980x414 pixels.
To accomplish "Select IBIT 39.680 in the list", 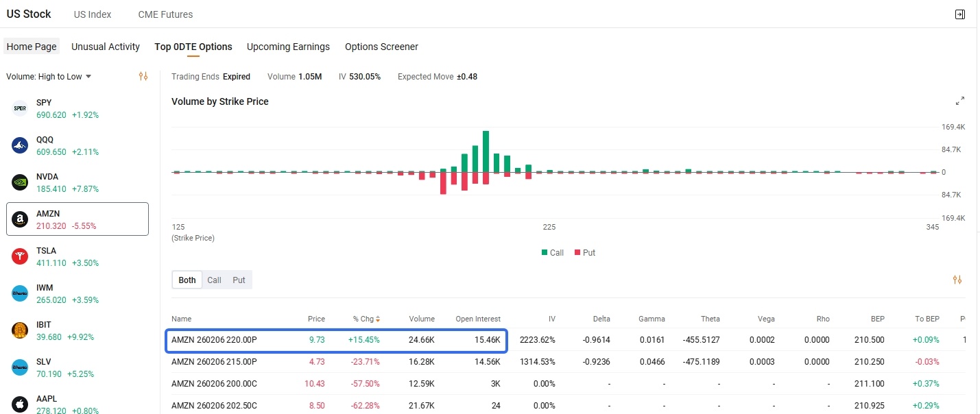I will coord(77,330).
